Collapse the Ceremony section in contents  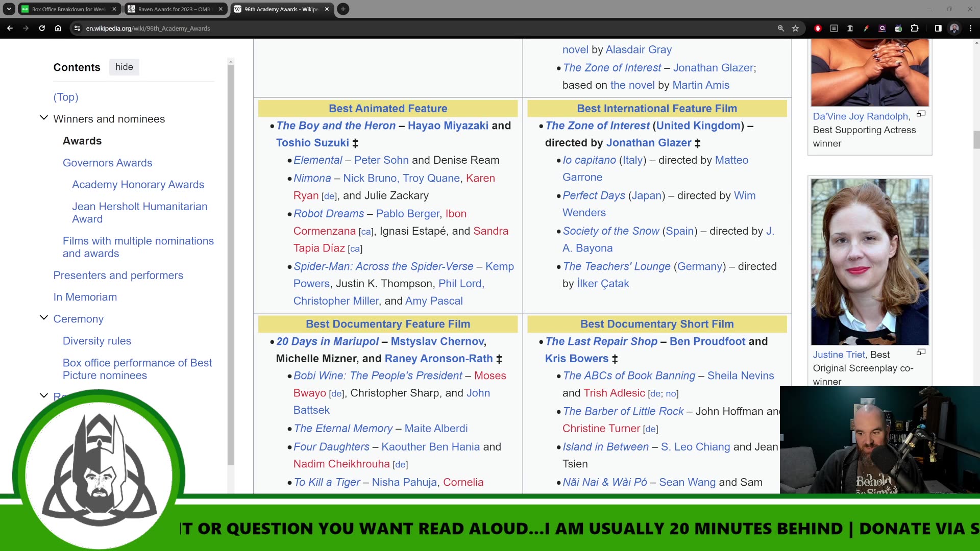pos(44,318)
